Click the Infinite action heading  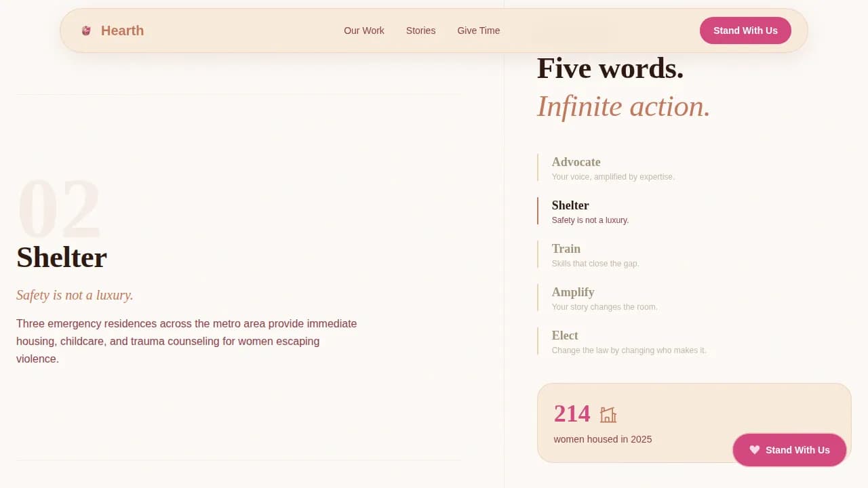623,106
